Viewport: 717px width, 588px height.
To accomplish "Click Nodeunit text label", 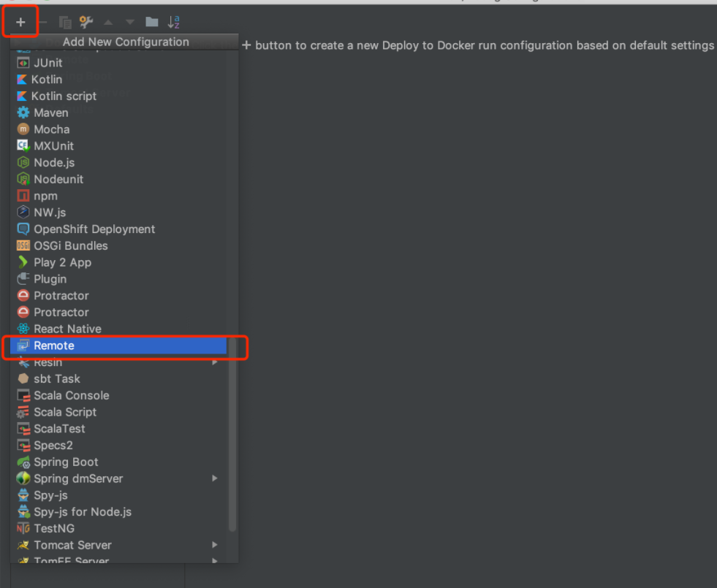I will pyautogui.click(x=58, y=179).
